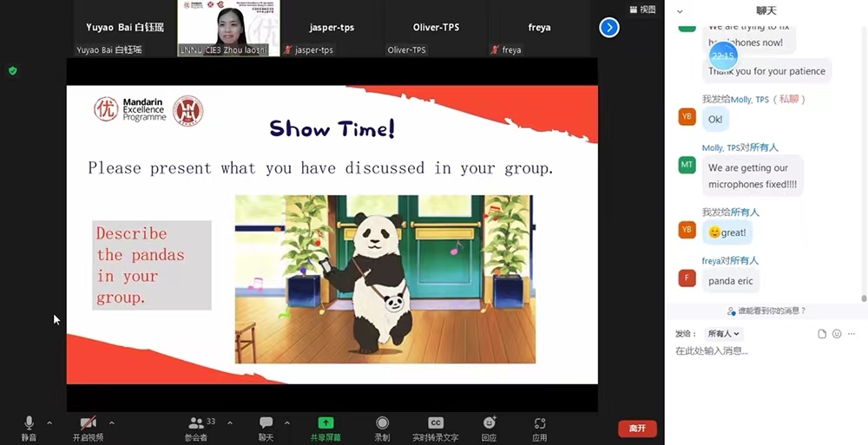Focus the 在此处输入消息 message field
Image resolution: width=868 pixels, height=445 pixels.
(766, 351)
